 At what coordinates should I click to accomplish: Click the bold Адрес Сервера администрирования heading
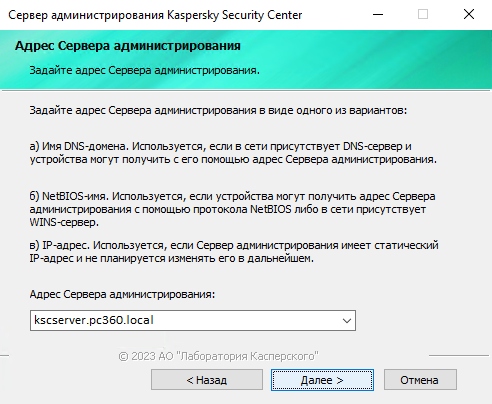[128, 46]
